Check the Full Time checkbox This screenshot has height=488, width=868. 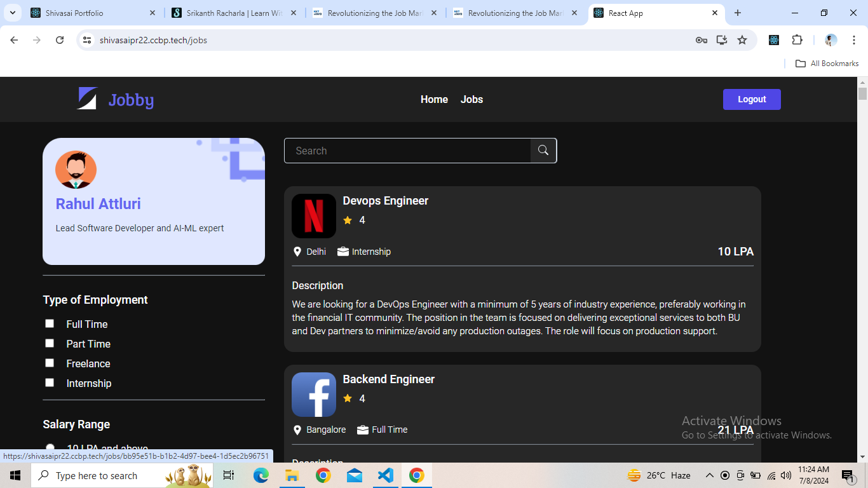coord(50,323)
